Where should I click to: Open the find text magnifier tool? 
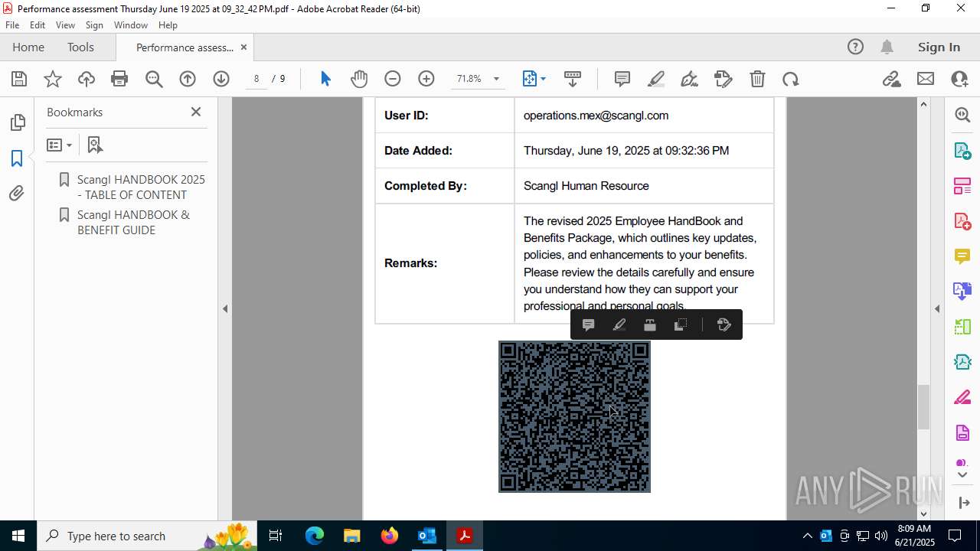pyautogui.click(x=154, y=79)
